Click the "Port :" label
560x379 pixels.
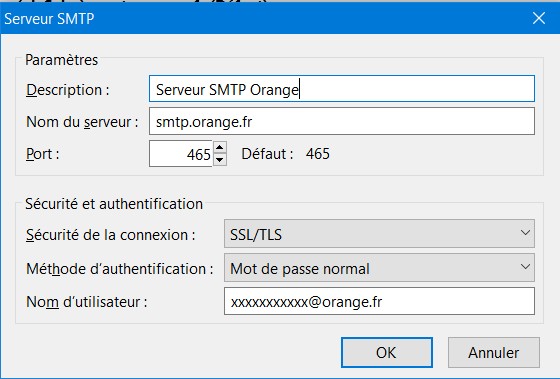42,154
